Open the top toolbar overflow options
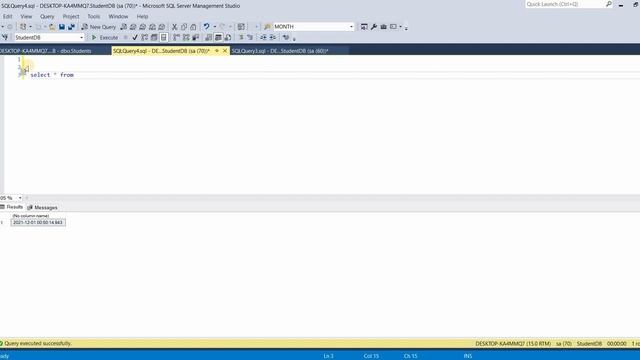 coord(406,28)
